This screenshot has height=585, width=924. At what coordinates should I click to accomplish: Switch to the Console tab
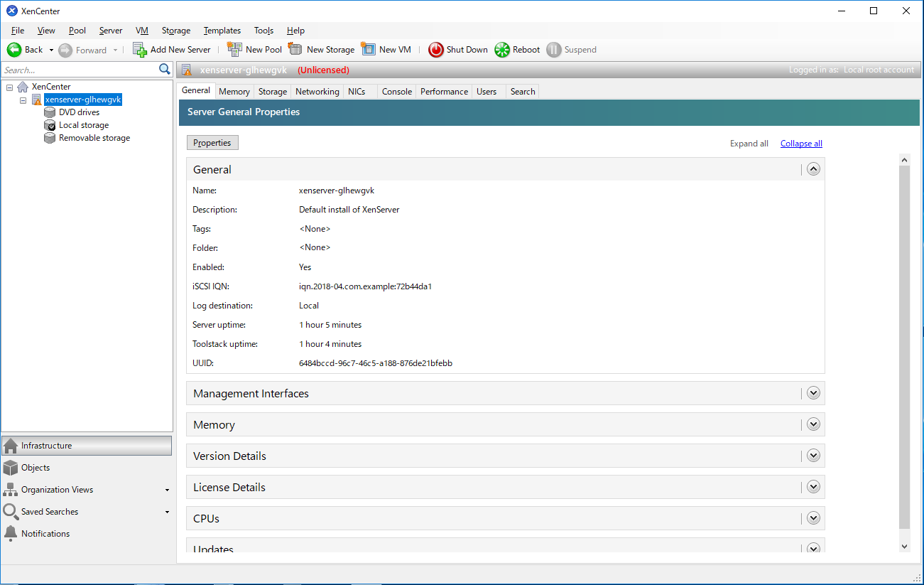pyautogui.click(x=396, y=91)
